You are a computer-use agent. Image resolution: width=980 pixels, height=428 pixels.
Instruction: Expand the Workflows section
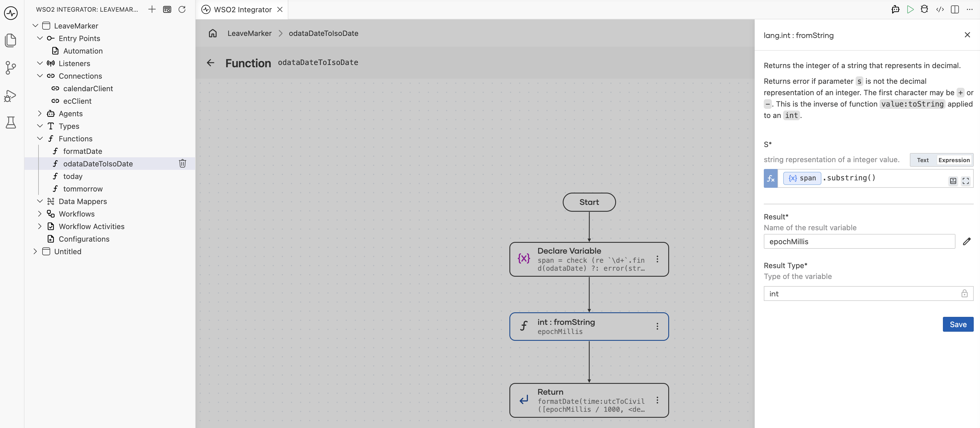pos(40,214)
